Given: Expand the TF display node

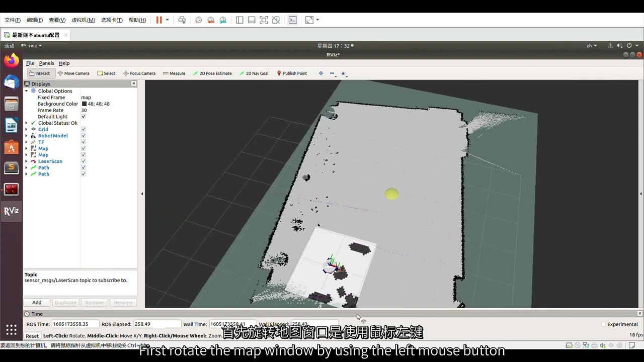Looking at the screenshot, I should (27, 142).
